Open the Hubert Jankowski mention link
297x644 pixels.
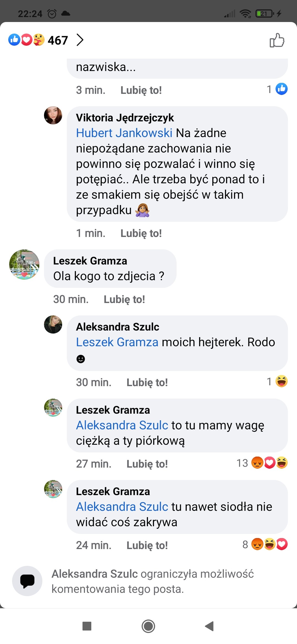124,133
